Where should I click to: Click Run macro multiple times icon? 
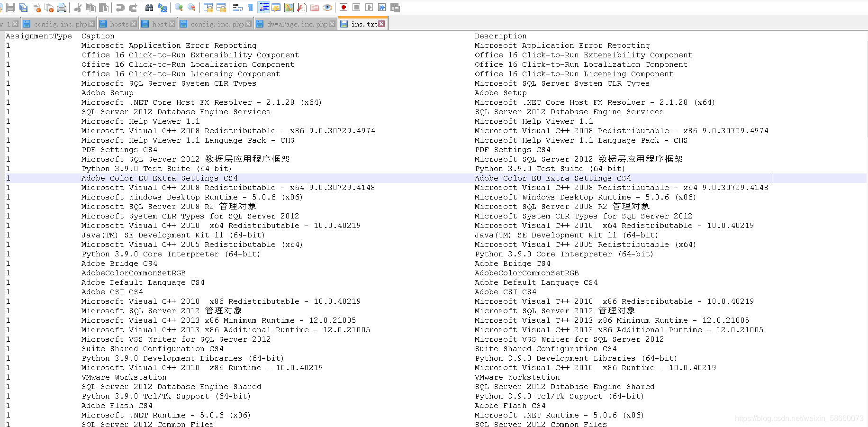pos(382,8)
